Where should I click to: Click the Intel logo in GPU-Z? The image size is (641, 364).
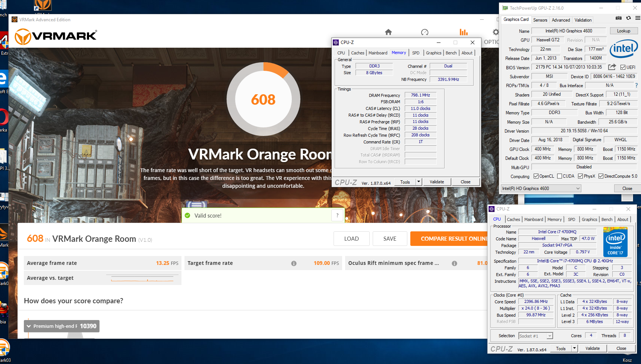[623, 49]
